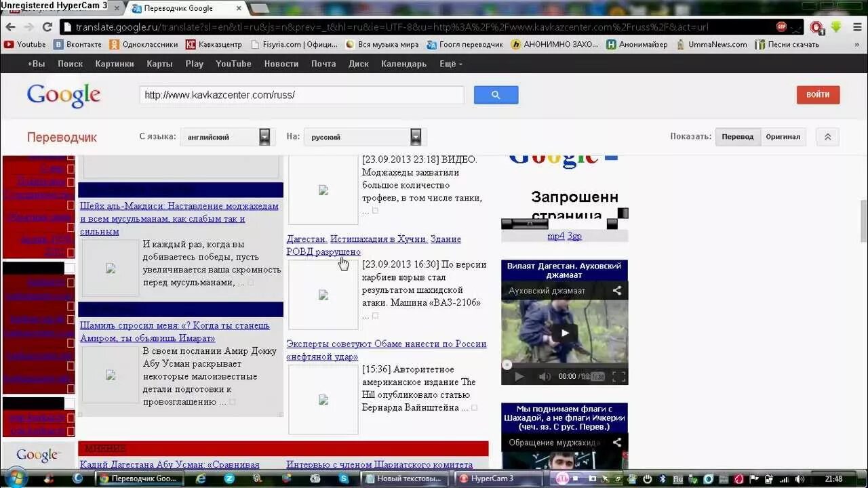Screen dimensions: 868x488
Task: Switch to Перевод view
Action: [x=738, y=137]
